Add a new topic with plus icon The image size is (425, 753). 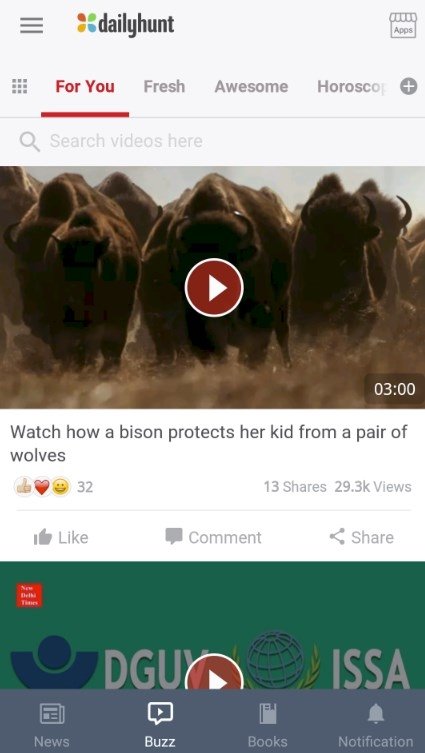(409, 86)
